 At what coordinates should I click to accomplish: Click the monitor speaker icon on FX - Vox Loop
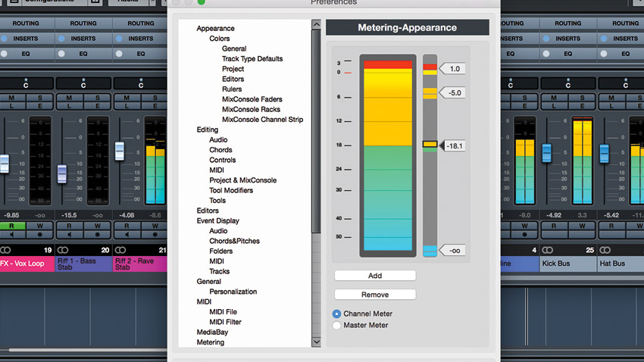click(11, 234)
